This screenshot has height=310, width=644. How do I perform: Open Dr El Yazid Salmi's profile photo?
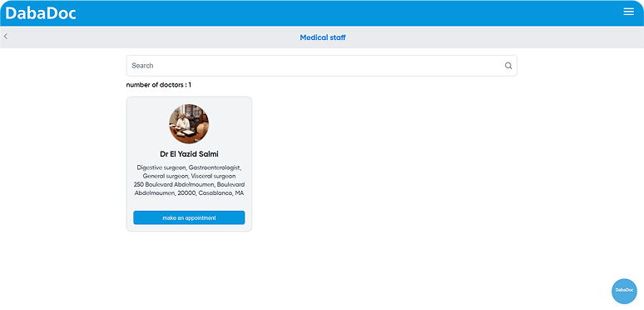click(x=189, y=124)
